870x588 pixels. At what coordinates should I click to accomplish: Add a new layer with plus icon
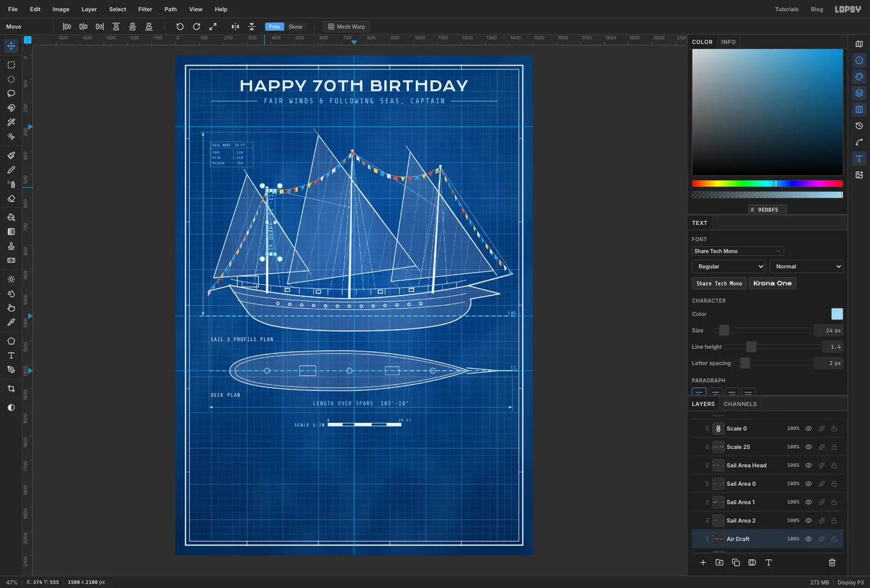click(x=703, y=562)
